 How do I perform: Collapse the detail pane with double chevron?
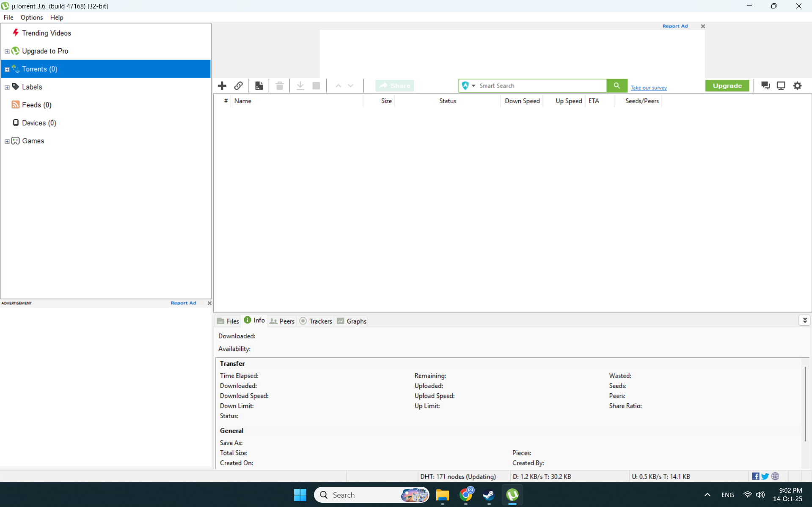[x=805, y=321]
